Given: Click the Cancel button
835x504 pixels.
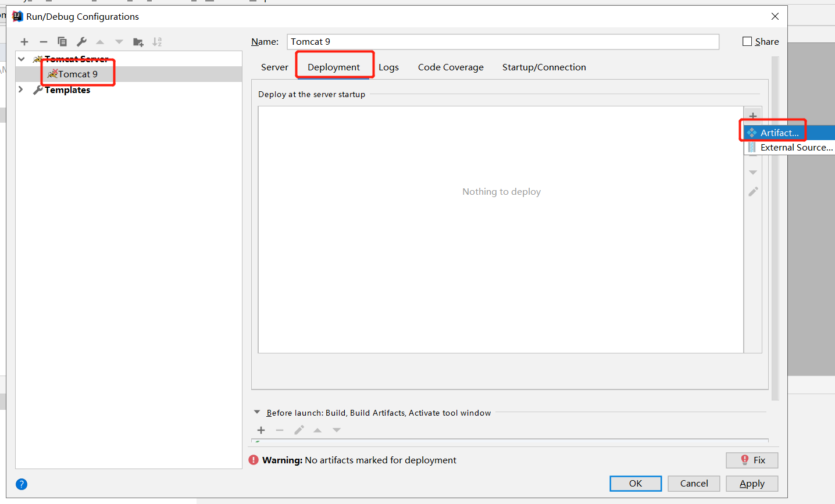Looking at the screenshot, I should [694, 484].
